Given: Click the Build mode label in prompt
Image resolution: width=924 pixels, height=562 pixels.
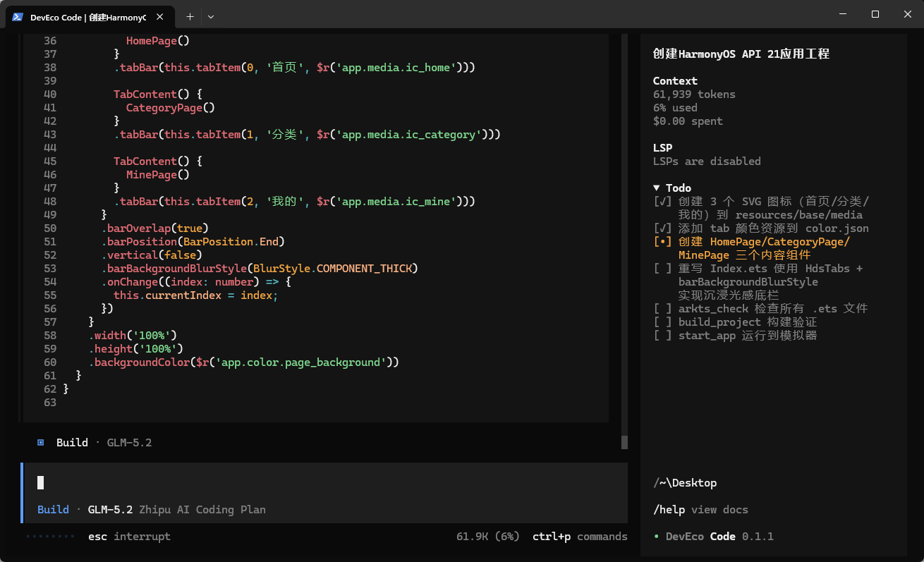Looking at the screenshot, I should coord(53,509).
